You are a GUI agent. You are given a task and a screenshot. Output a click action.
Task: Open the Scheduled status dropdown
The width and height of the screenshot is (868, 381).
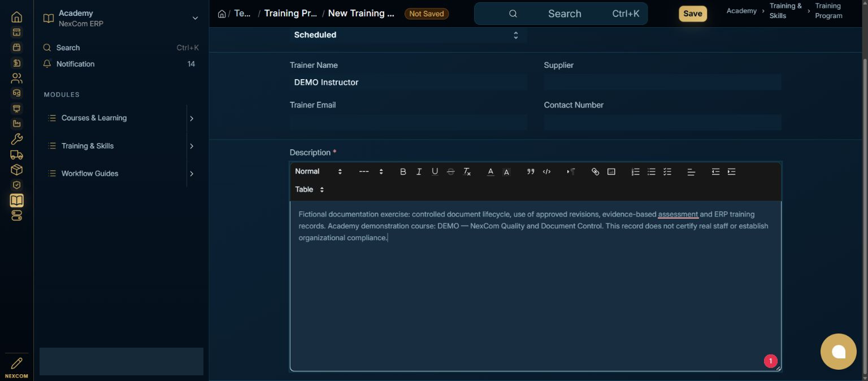pyautogui.click(x=408, y=35)
